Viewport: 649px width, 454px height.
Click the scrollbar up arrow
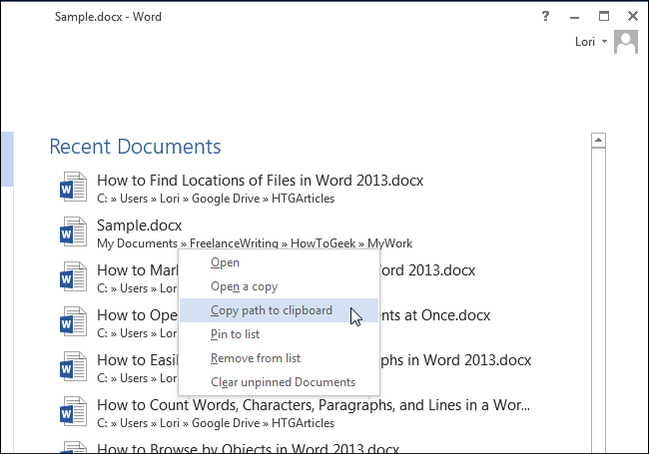598,140
